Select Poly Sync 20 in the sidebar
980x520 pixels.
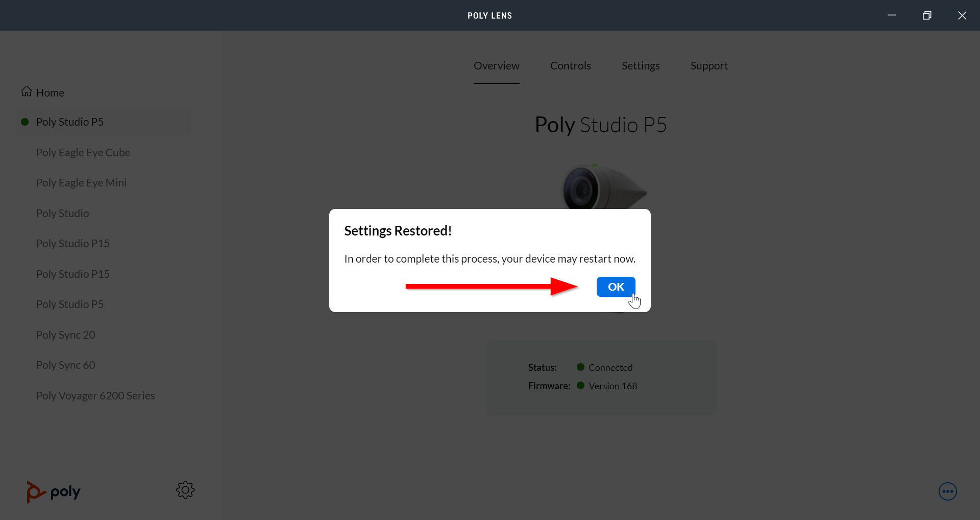(65, 335)
